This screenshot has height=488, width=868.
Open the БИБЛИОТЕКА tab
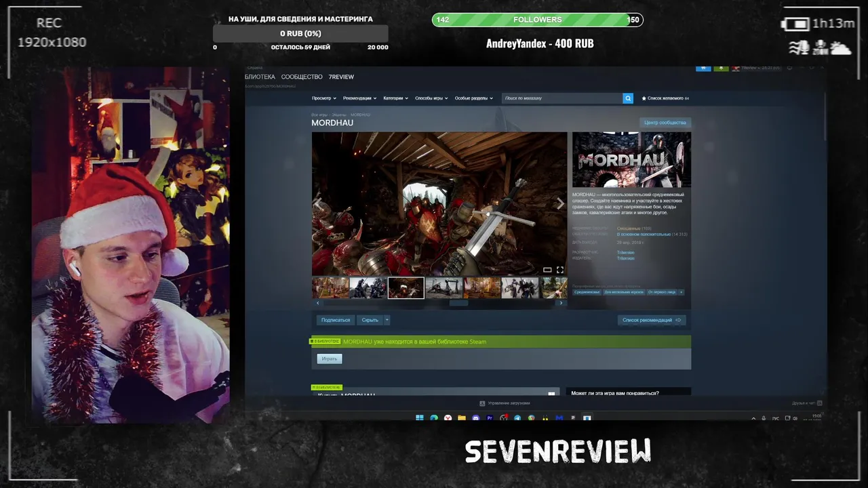tap(260, 77)
